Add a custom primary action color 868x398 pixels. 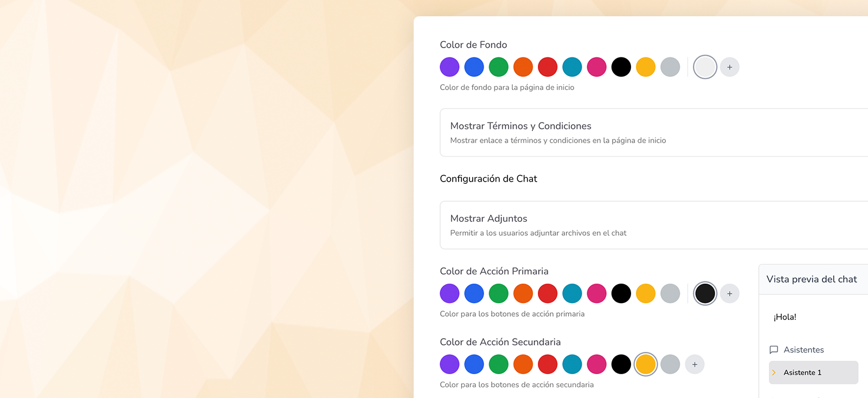tap(730, 293)
